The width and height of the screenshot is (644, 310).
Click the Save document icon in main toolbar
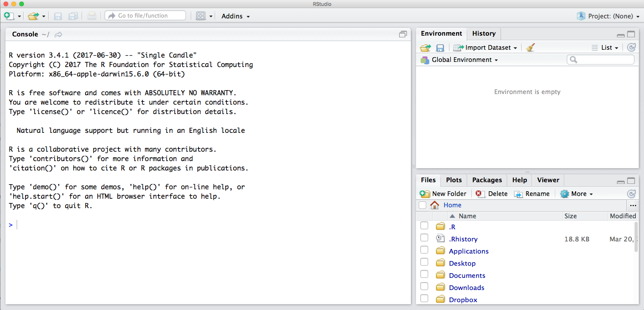(58, 16)
